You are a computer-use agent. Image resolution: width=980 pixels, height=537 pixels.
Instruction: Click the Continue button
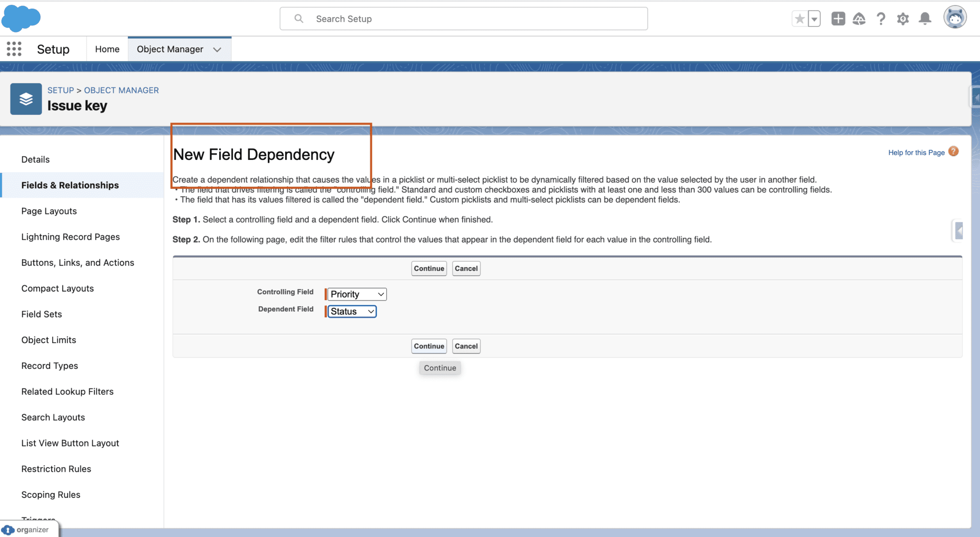tap(428, 268)
